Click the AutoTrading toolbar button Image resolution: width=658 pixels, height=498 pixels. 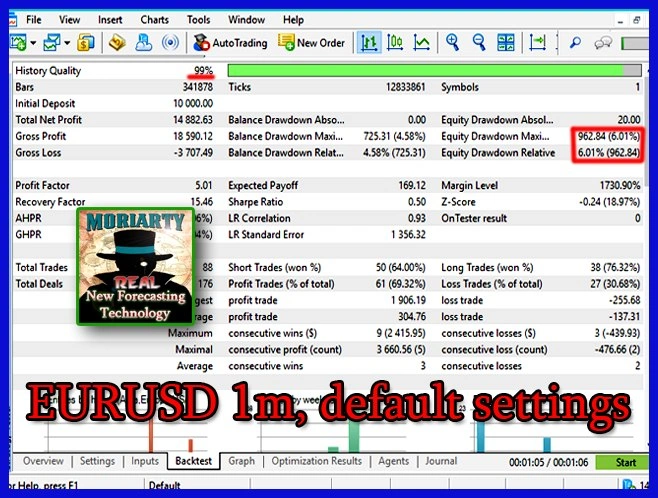coord(230,43)
